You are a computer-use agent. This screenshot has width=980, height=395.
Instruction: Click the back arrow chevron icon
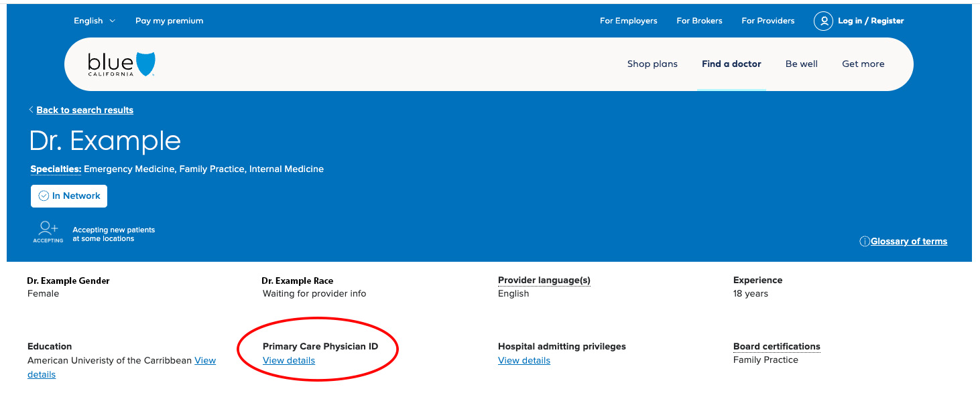tap(31, 110)
